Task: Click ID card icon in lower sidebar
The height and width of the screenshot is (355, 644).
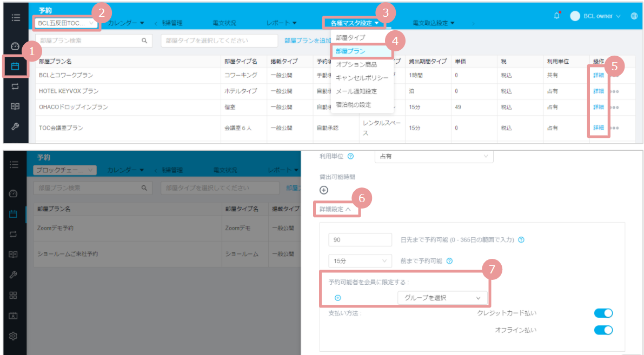Action: click(13, 316)
